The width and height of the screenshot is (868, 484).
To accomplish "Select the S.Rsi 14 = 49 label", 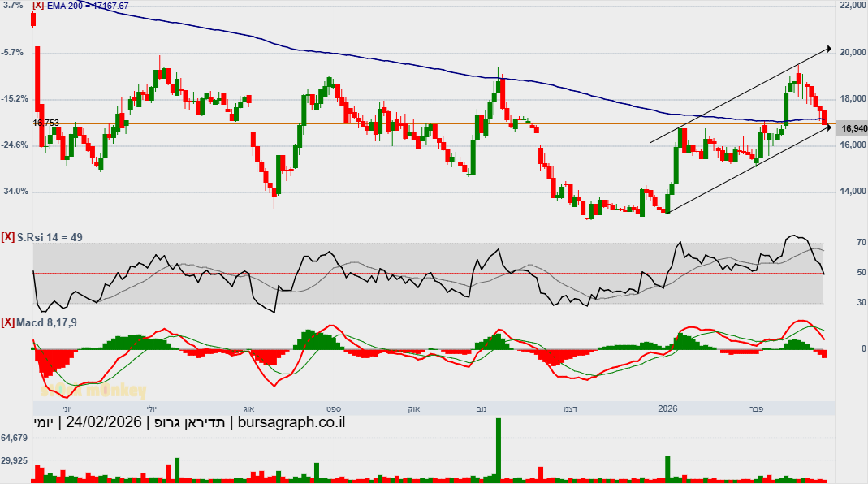I will (x=50, y=238).
